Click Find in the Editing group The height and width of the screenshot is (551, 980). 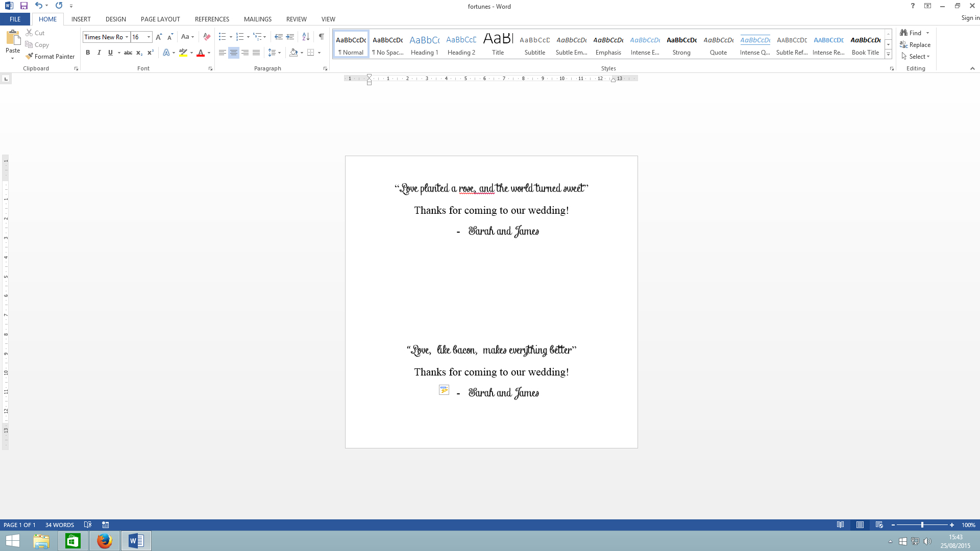911,33
